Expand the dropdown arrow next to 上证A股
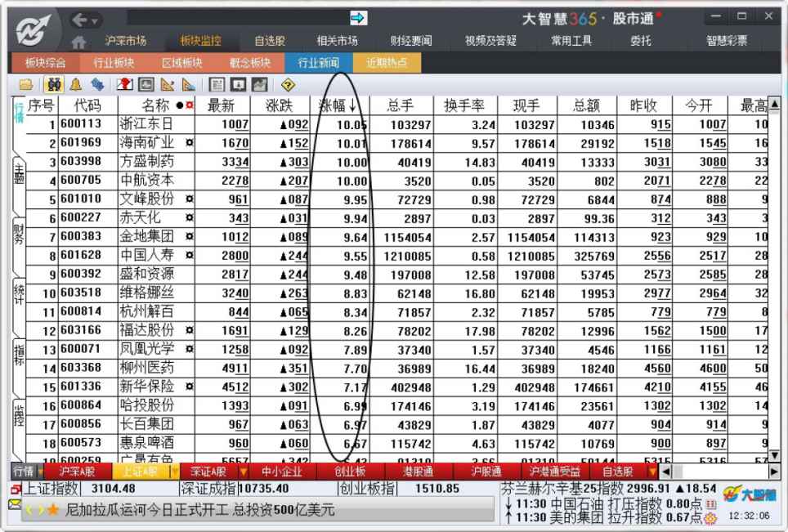The height and width of the screenshot is (532, 788). click(174, 472)
